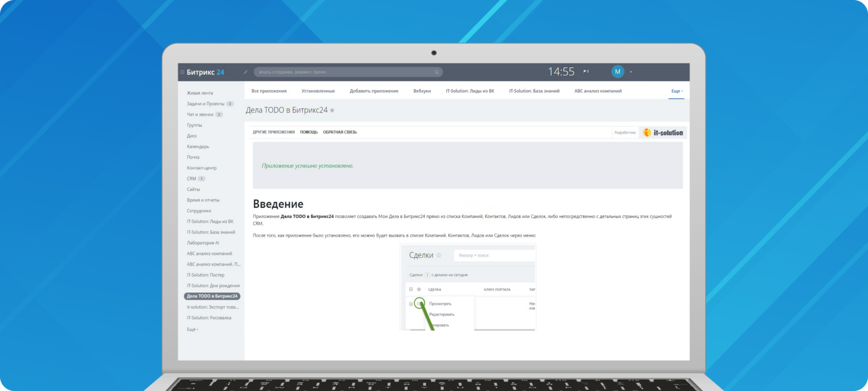Viewport: 868px width, 391px height.
Task: Click the Битрикс 24 logo
Action: pyautogui.click(x=205, y=72)
